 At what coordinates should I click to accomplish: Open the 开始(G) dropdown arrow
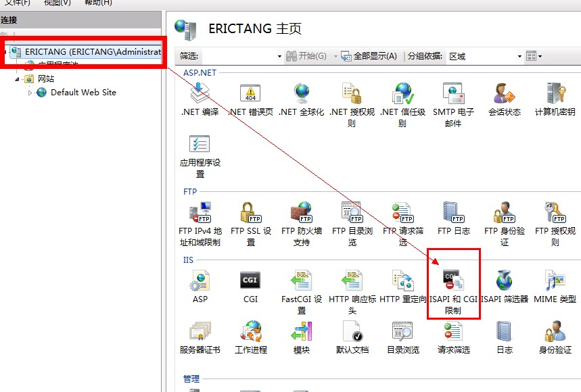point(335,56)
